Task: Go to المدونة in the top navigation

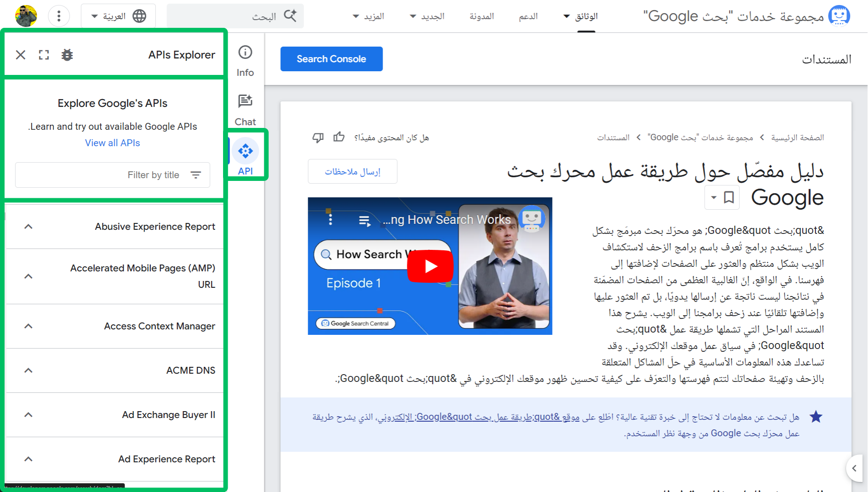Action: tap(482, 16)
